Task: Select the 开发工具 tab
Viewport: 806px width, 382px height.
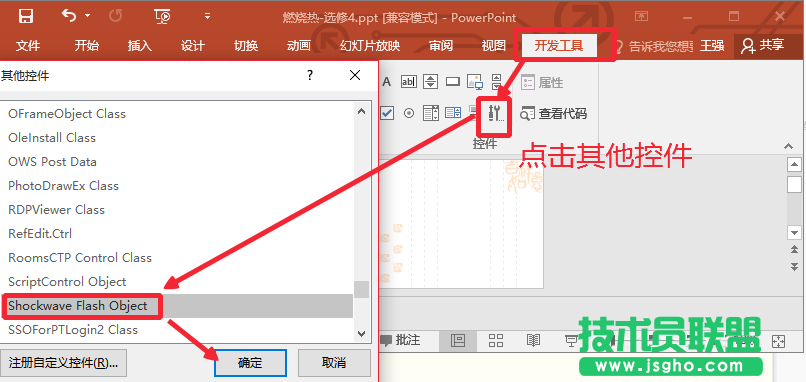Action: point(559,45)
